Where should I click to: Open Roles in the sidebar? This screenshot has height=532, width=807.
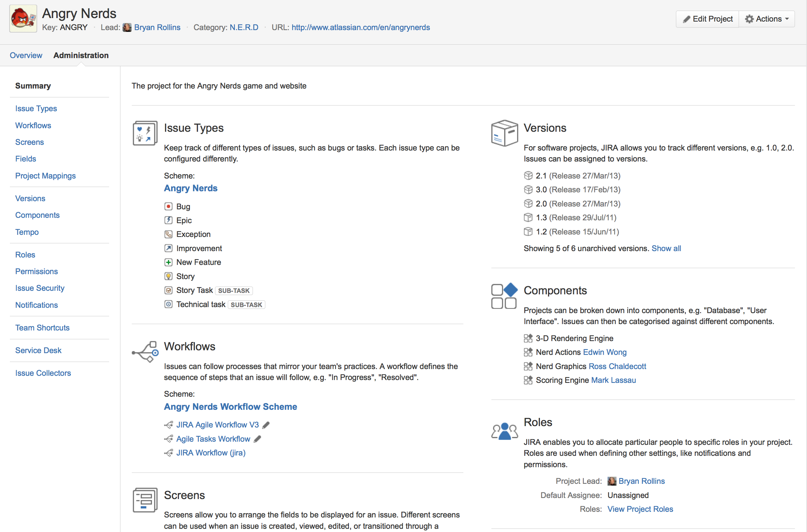click(x=25, y=255)
